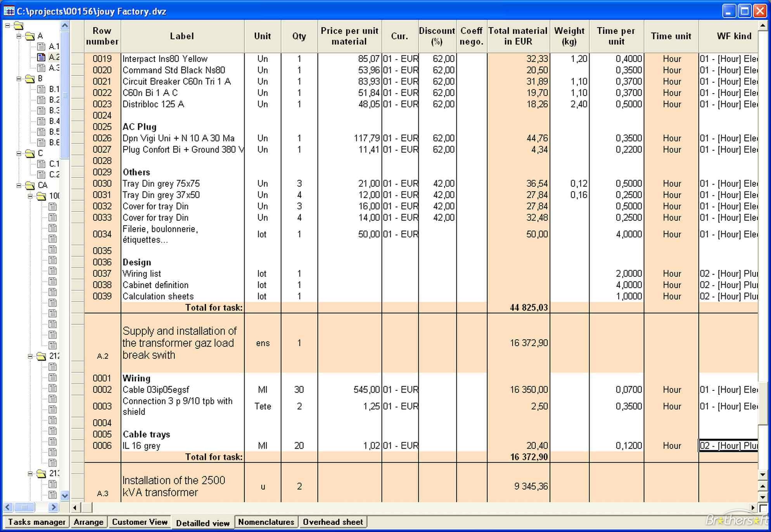Open B.4 document icon in tree
The height and width of the screenshot is (532, 771).
[x=41, y=121]
